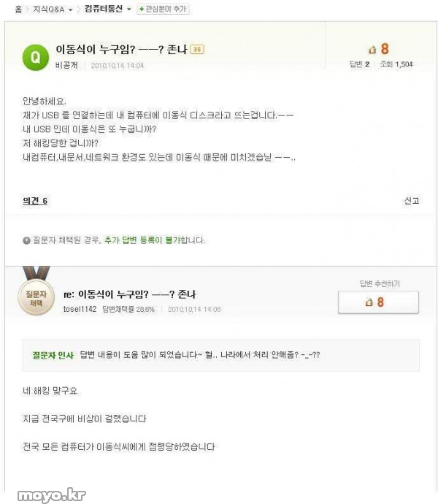
Task: Expand the 컴퓨터통신 dropdown arrow
Action: (x=129, y=9)
